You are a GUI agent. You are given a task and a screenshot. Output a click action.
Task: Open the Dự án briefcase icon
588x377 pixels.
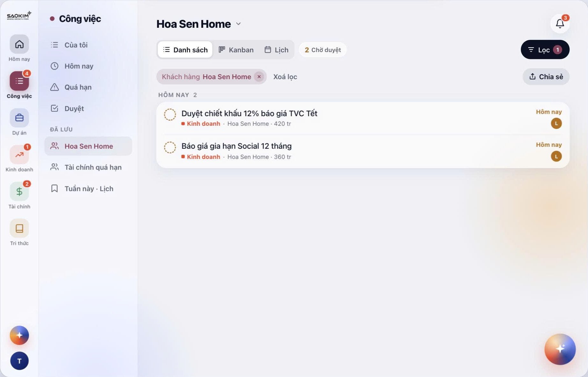[x=19, y=118]
